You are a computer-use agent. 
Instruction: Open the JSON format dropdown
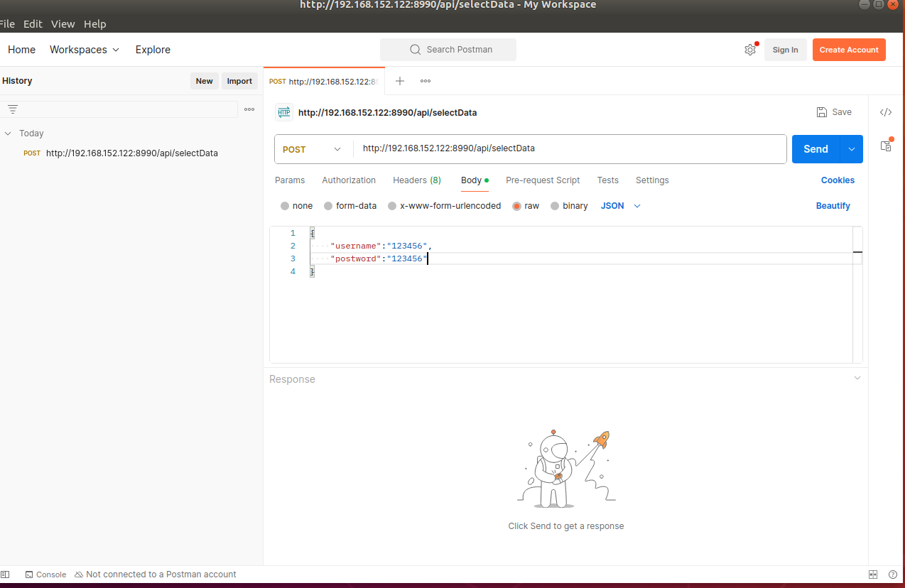click(621, 206)
